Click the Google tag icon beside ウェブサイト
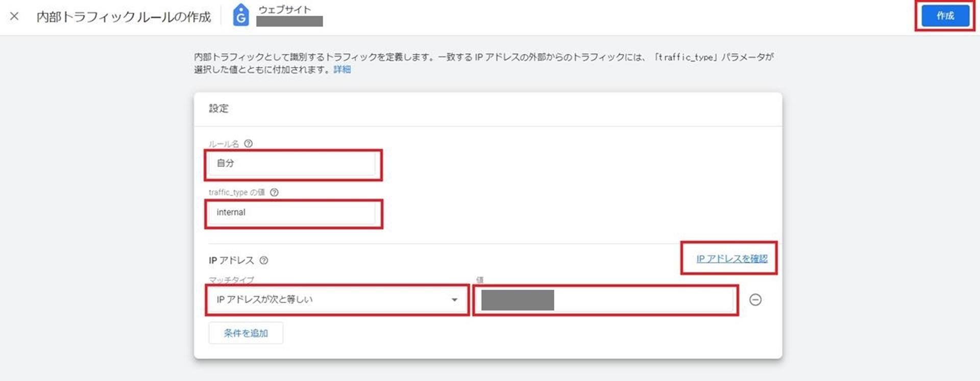980x381 pixels. [x=241, y=15]
